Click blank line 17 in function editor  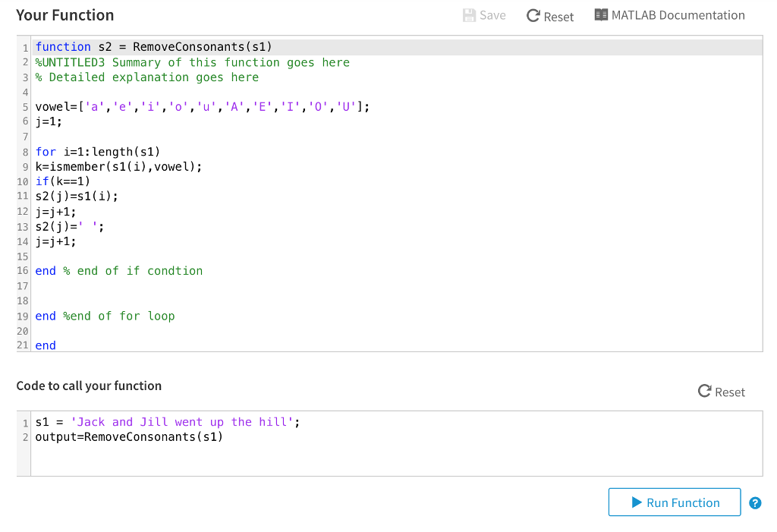396,286
